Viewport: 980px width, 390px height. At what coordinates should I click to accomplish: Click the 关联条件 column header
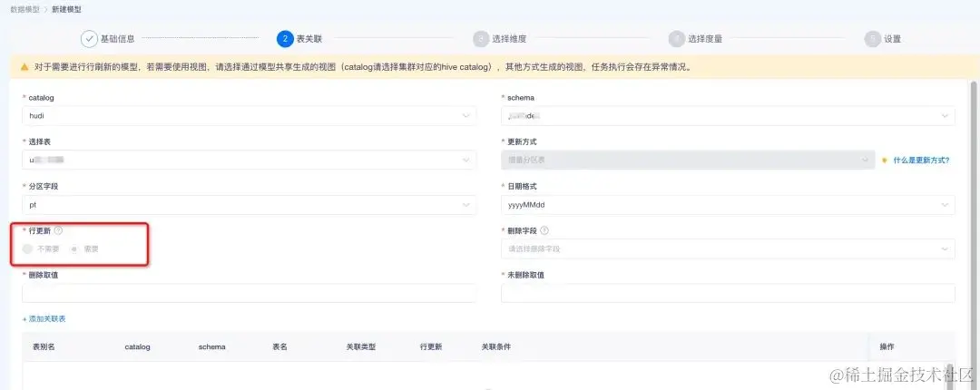click(496, 346)
